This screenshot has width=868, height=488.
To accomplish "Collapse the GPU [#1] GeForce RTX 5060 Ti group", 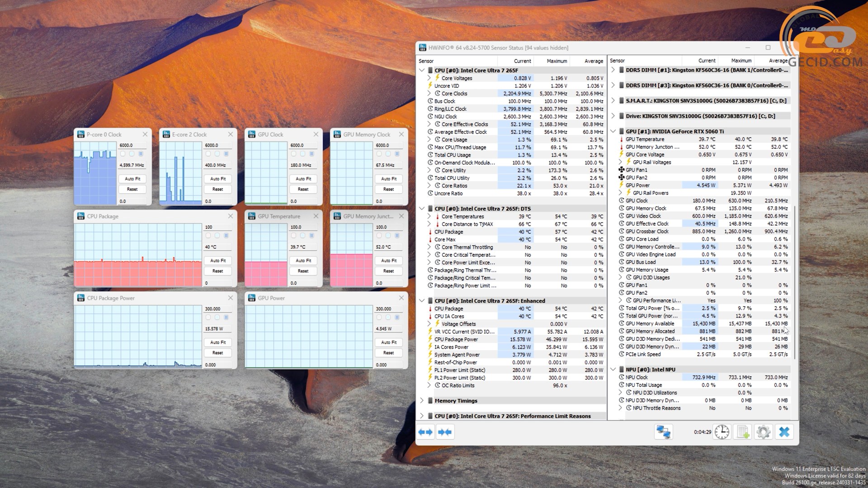I will 613,131.
